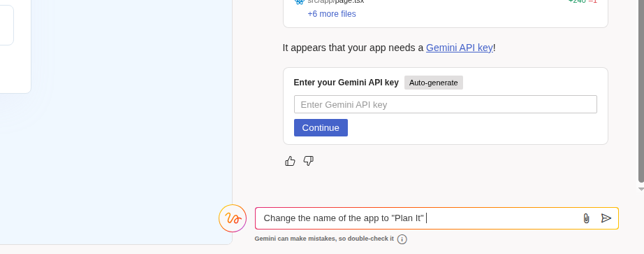
Task: Click the "Enter your Gemini API key" label
Action: pyautogui.click(x=346, y=83)
